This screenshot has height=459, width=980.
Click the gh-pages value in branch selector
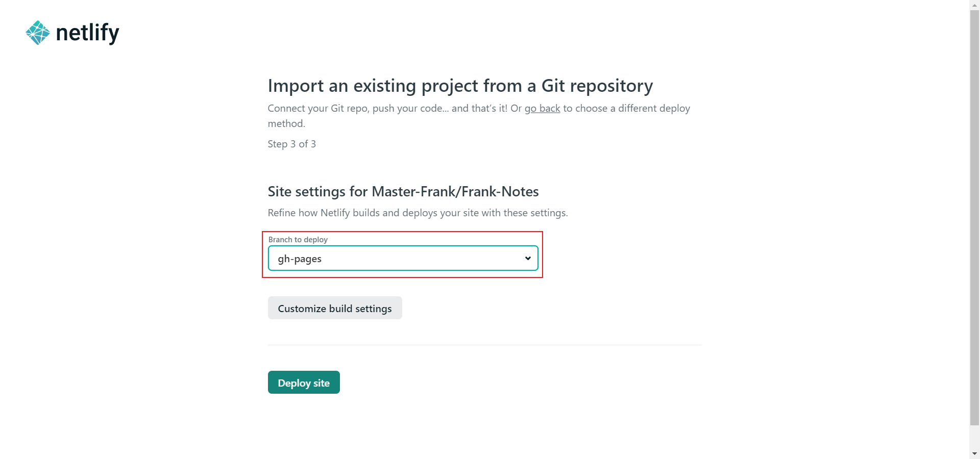pyautogui.click(x=300, y=259)
